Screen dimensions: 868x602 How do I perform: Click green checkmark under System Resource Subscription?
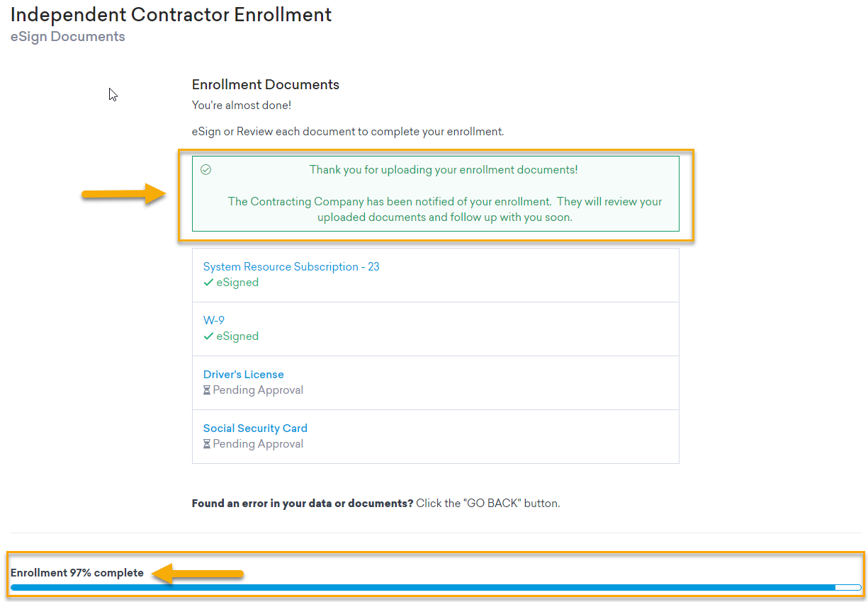(208, 283)
